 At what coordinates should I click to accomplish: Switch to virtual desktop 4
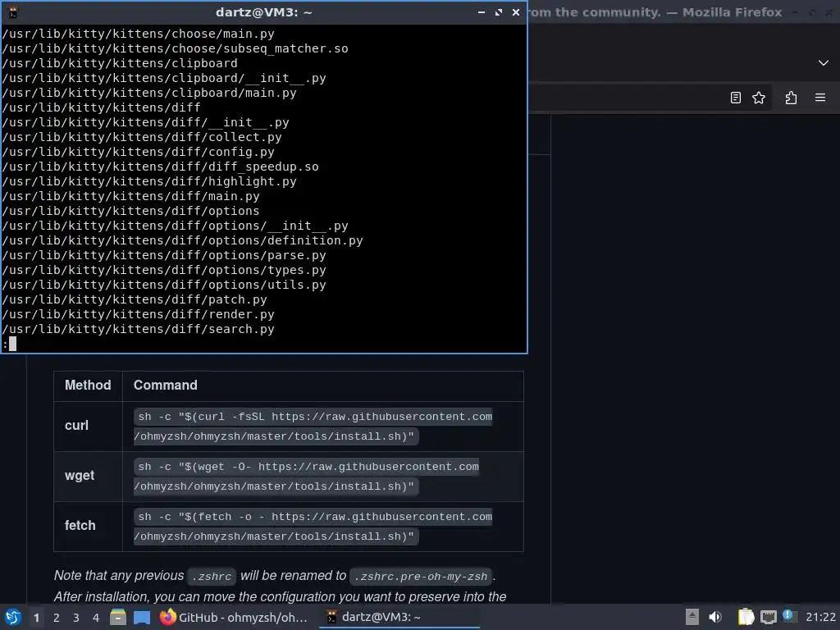pos(96,618)
